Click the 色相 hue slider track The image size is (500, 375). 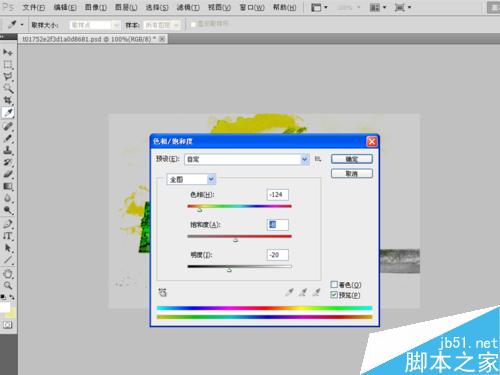pyautogui.click(x=239, y=206)
